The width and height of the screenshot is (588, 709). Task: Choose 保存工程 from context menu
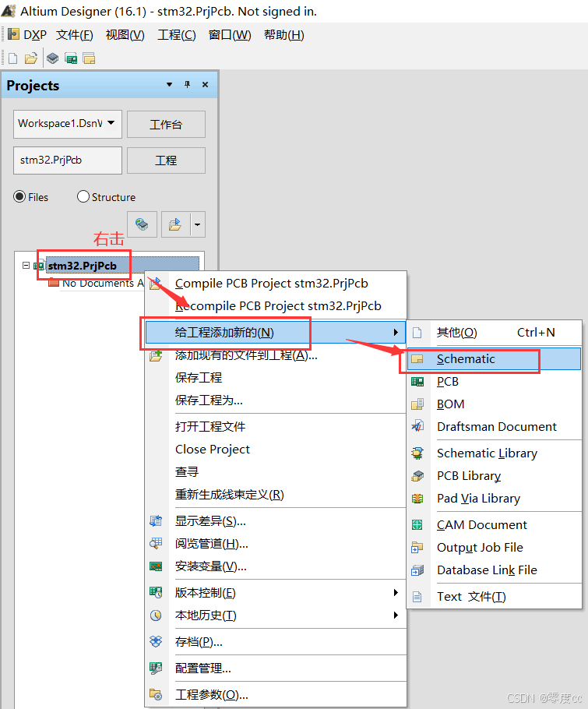click(199, 378)
